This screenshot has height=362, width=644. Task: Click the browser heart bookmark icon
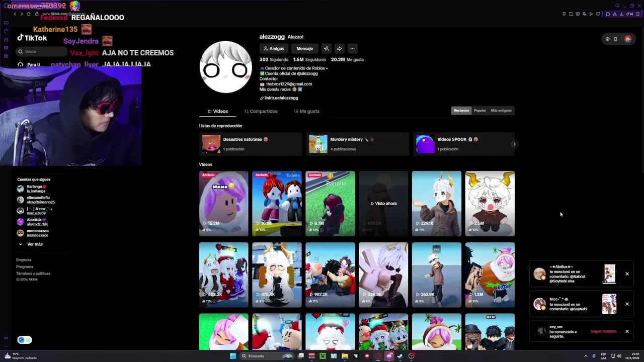(598, 14)
